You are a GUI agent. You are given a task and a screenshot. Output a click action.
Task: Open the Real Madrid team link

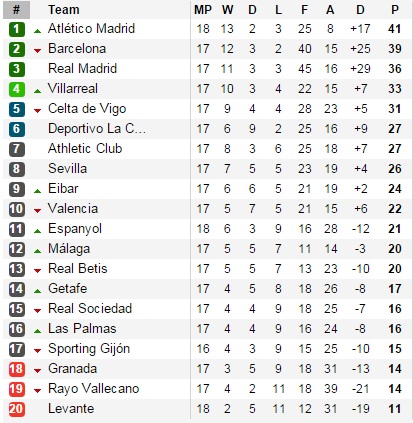82,68
